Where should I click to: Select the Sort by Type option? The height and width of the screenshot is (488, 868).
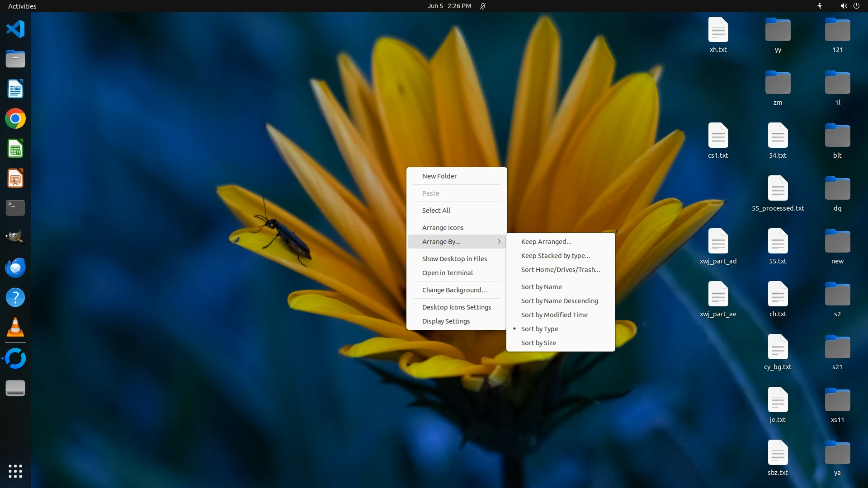(x=539, y=329)
